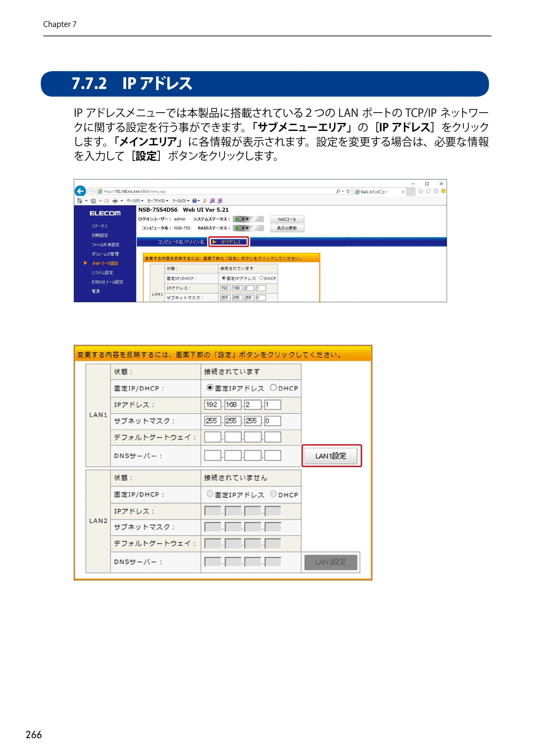The image size is (535, 756).
Task: Open the ページ(P) dropdown menu
Action: point(135,201)
